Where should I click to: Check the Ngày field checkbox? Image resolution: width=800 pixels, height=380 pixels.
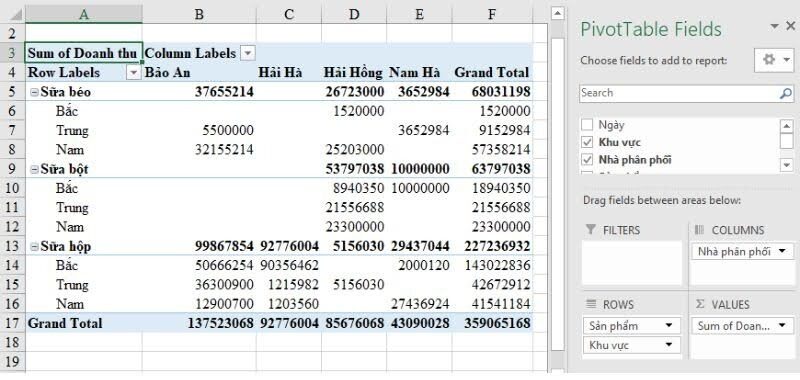pyautogui.click(x=587, y=124)
